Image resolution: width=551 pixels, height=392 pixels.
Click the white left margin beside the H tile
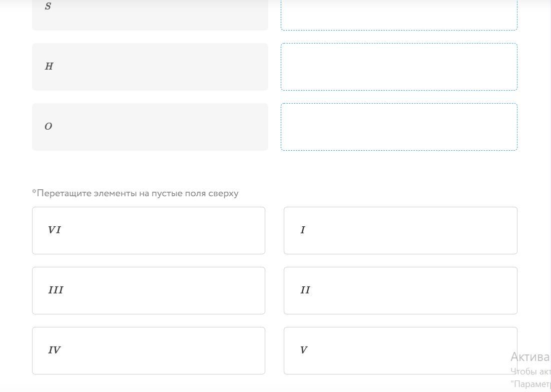pos(15,67)
